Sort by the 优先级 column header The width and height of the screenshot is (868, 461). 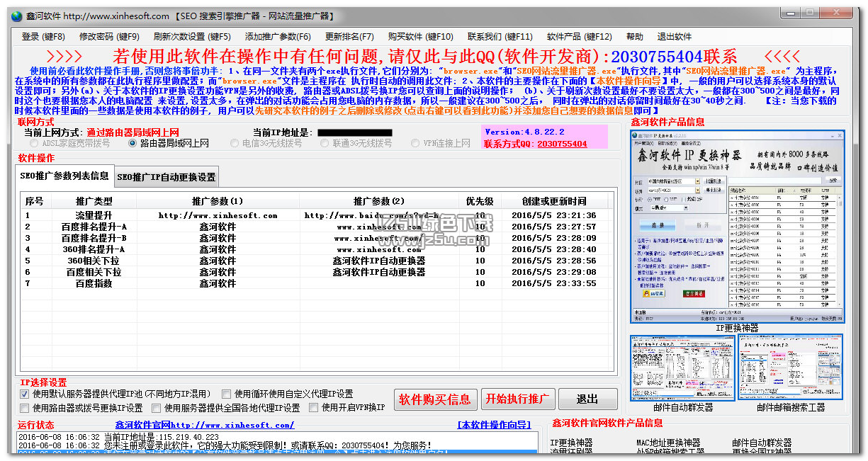(480, 201)
